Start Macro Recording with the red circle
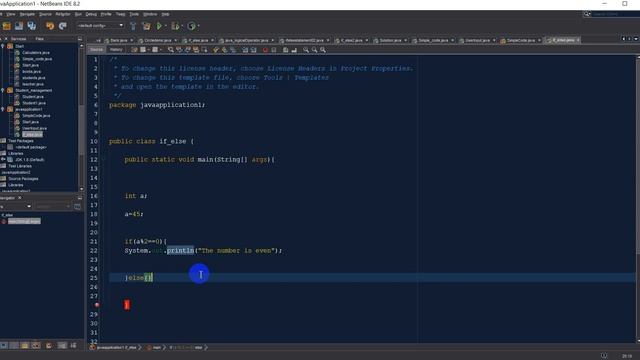 [x=265, y=50]
